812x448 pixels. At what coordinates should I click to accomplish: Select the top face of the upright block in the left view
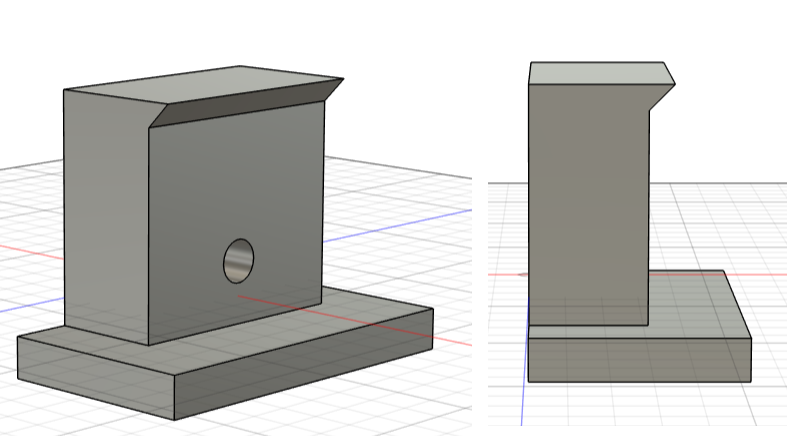[x=200, y=84]
